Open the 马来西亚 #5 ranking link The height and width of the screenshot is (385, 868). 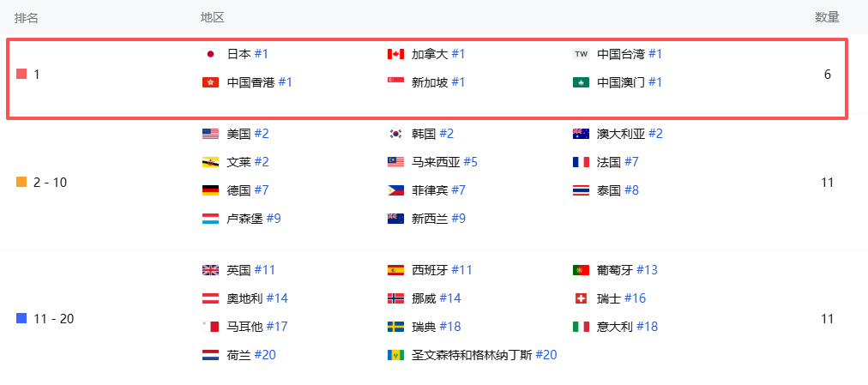tap(469, 162)
